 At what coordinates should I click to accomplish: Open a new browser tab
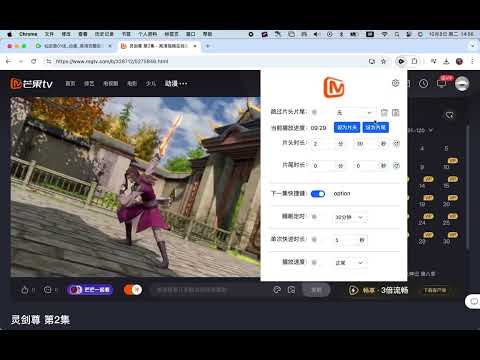pos(208,46)
